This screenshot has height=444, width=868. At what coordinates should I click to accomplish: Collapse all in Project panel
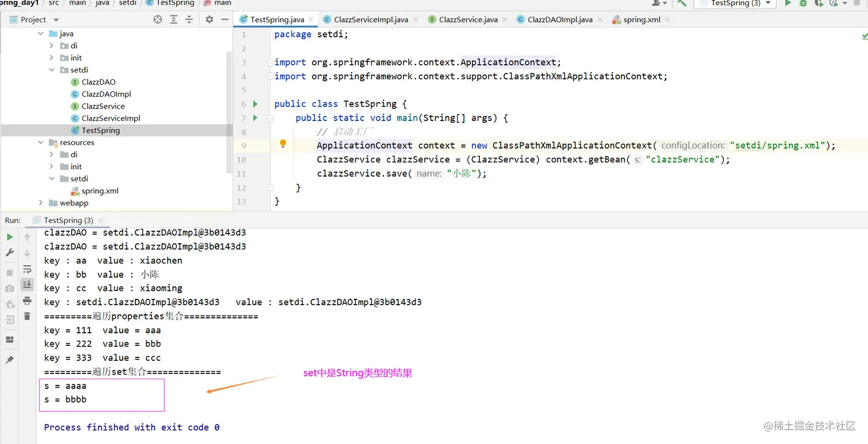point(189,20)
